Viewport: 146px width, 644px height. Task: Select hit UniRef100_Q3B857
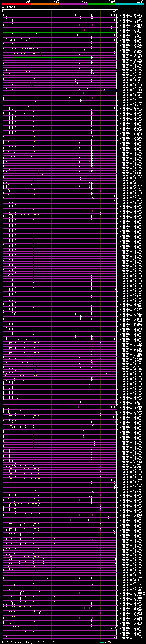point(131,346)
